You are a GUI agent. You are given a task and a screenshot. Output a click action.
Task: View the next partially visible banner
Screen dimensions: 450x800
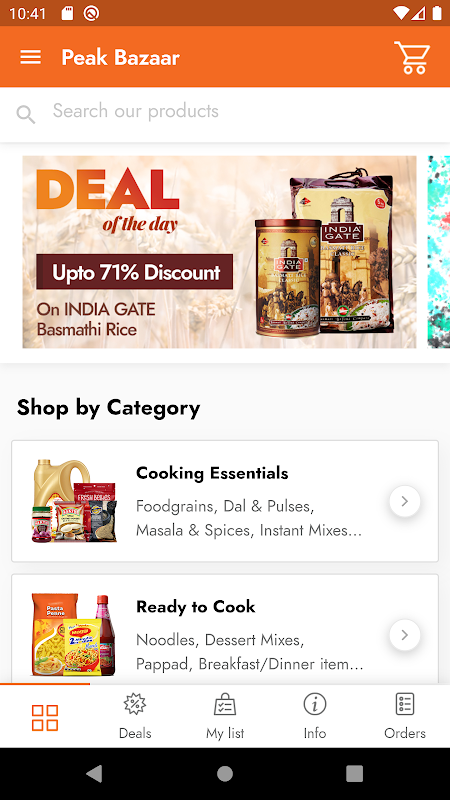pos(439,252)
